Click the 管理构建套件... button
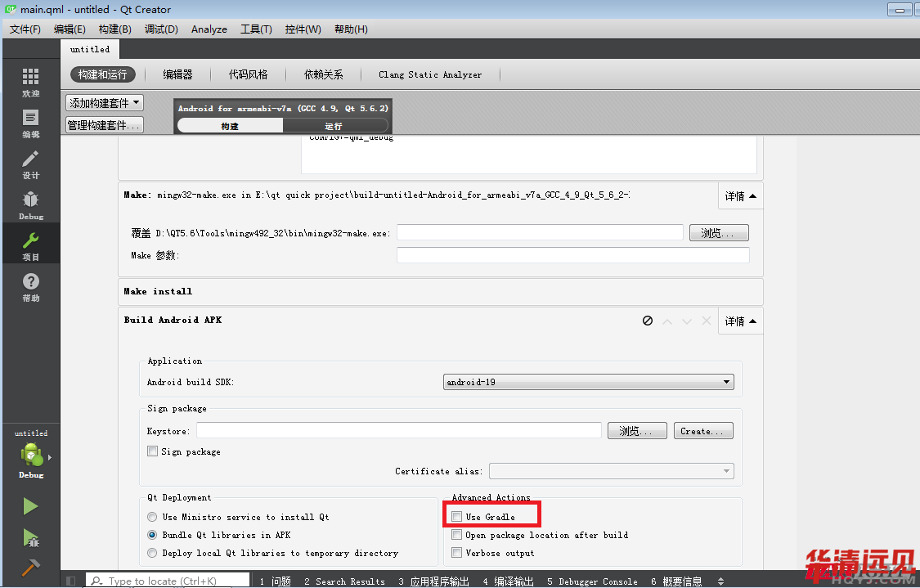This screenshot has height=588, width=920. (x=105, y=125)
